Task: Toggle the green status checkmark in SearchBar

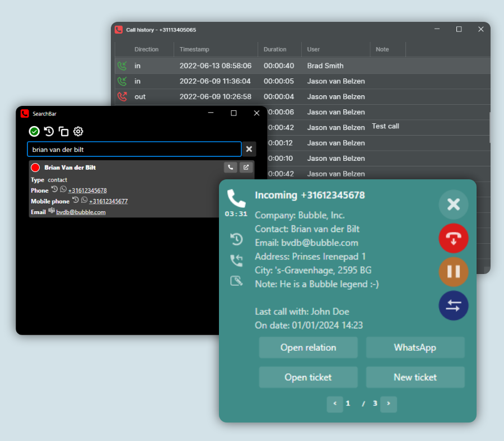Action: [x=34, y=132]
